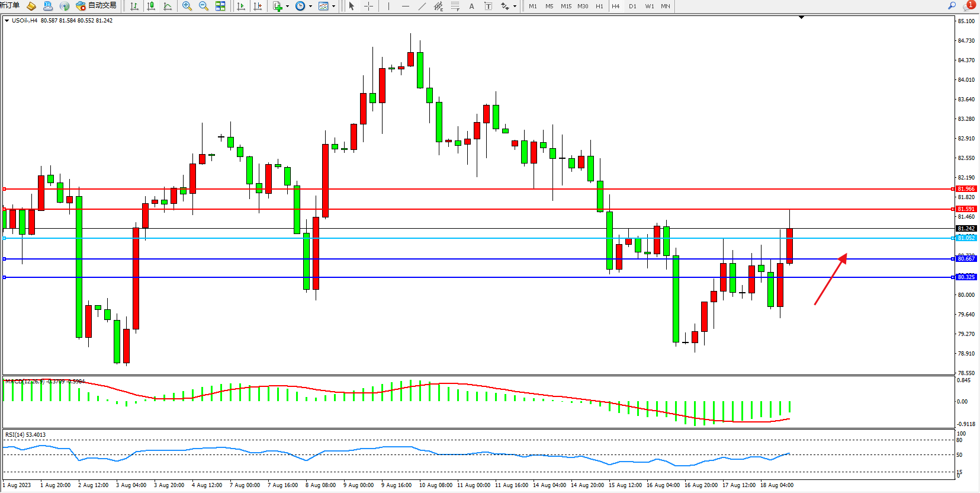This screenshot has width=980, height=493.
Task: Click the 自动交易 auto trading button
Action: (x=97, y=6)
